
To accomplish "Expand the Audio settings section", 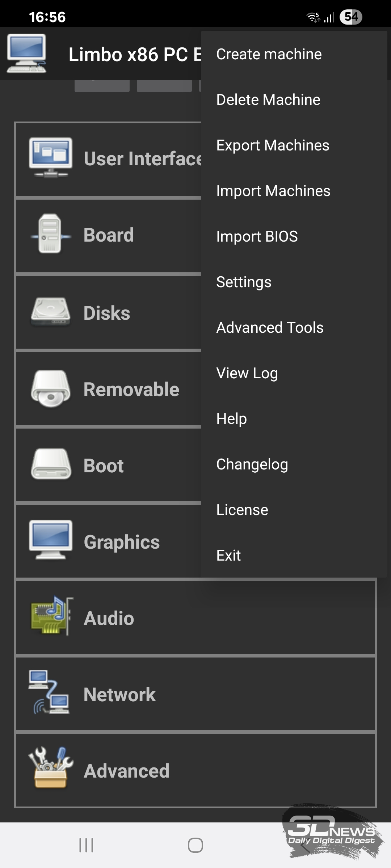I will pos(195,618).
